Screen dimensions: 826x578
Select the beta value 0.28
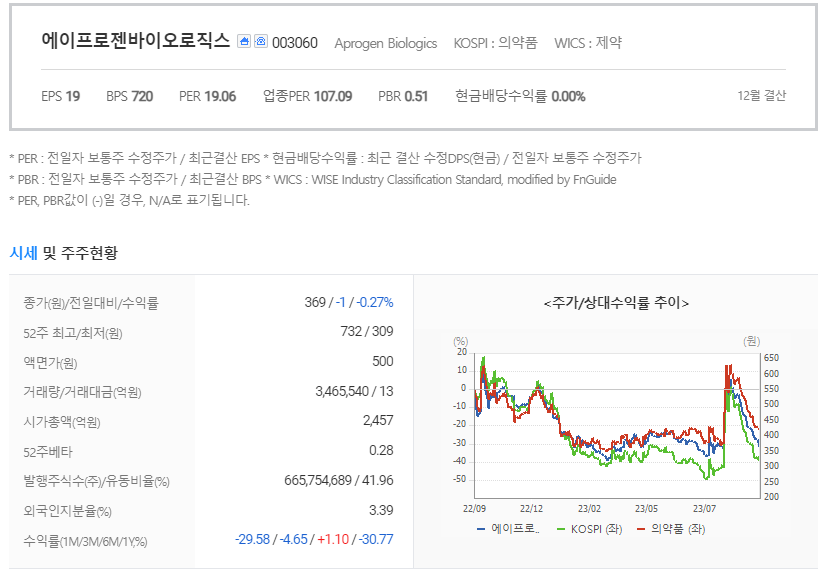click(x=381, y=450)
